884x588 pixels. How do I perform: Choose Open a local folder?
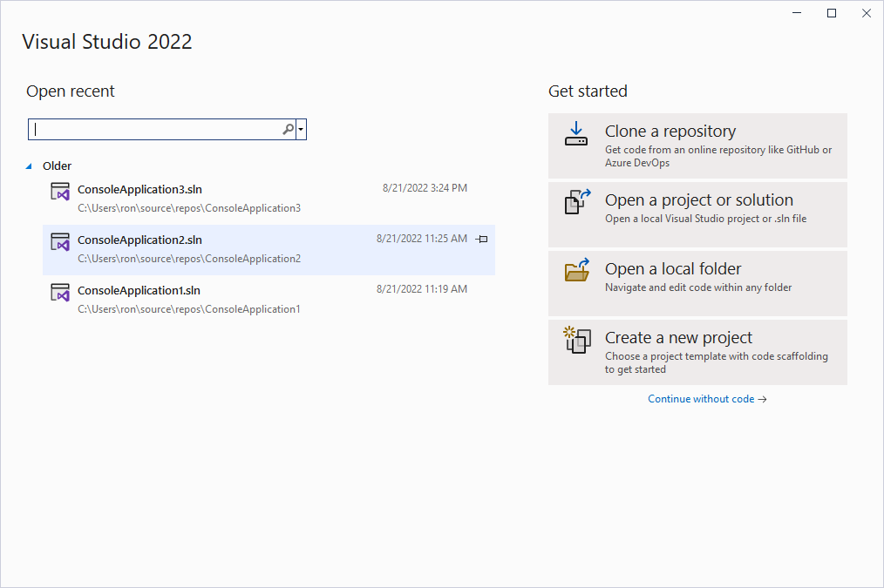coord(697,282)
